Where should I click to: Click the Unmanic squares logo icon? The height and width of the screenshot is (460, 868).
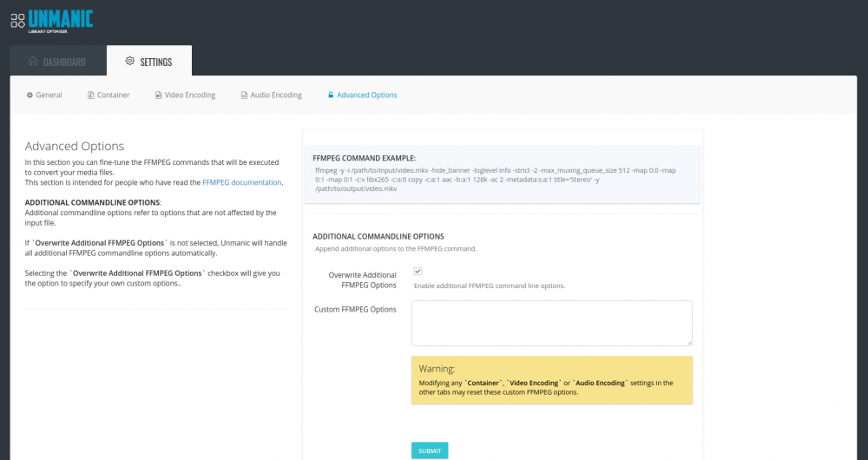(x=17, y=21)
